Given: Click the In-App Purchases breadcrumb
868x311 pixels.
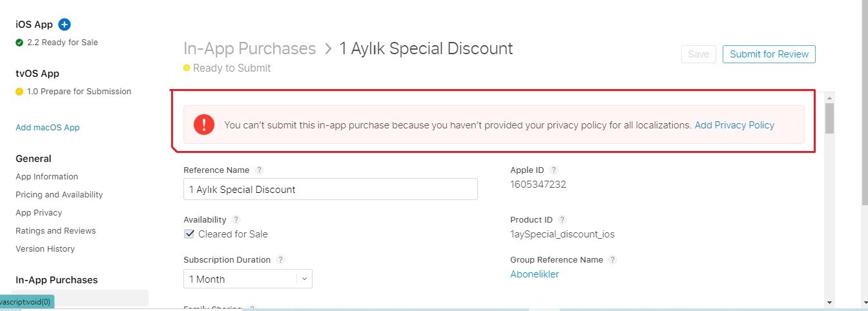Looking at the screenshot, I should tap(249, 48).
